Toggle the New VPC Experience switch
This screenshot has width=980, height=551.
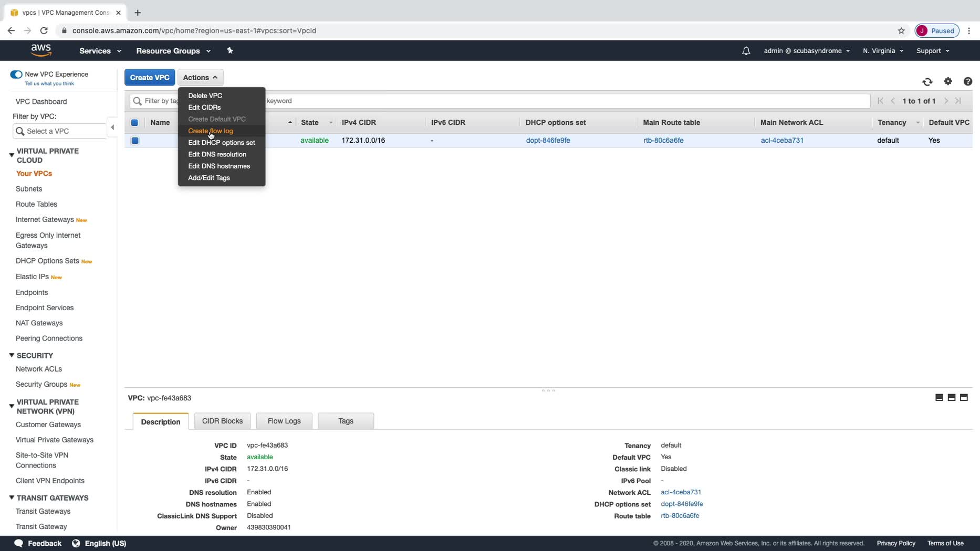coord(16,75)
